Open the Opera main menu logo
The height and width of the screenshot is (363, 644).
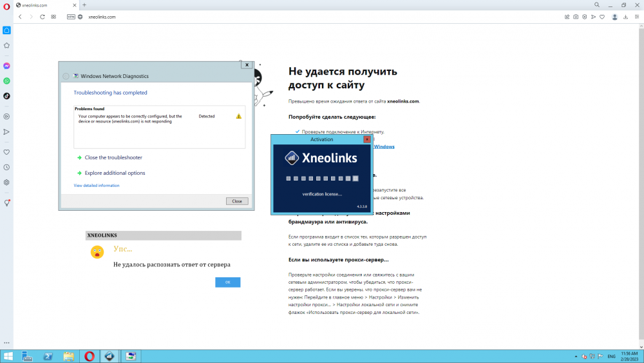(6, 6)
